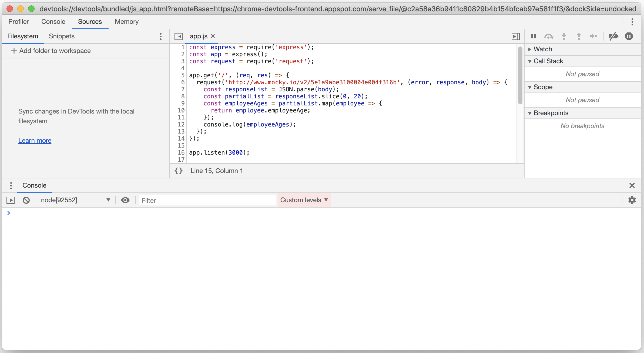Pause script execution
This screenshot has width=644, height=353.
click(533, 36)
